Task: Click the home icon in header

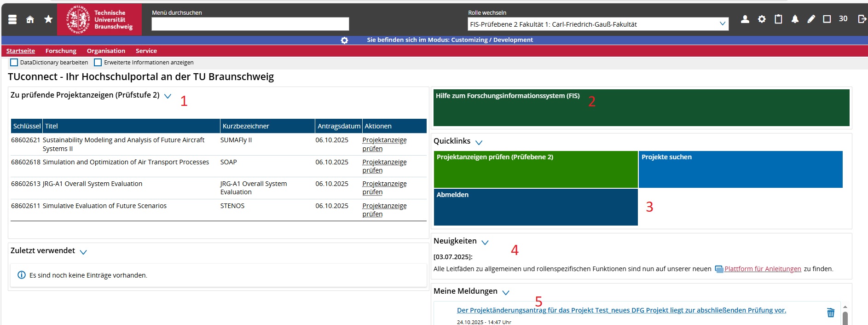Action: tap(30, 19)
